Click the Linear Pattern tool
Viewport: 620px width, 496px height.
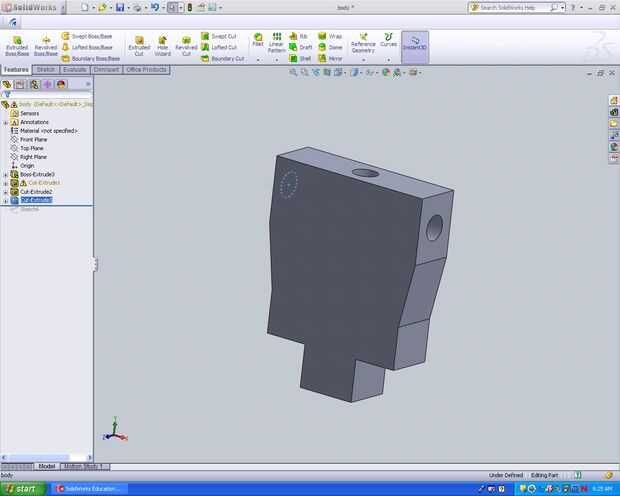tap(276, 43)
